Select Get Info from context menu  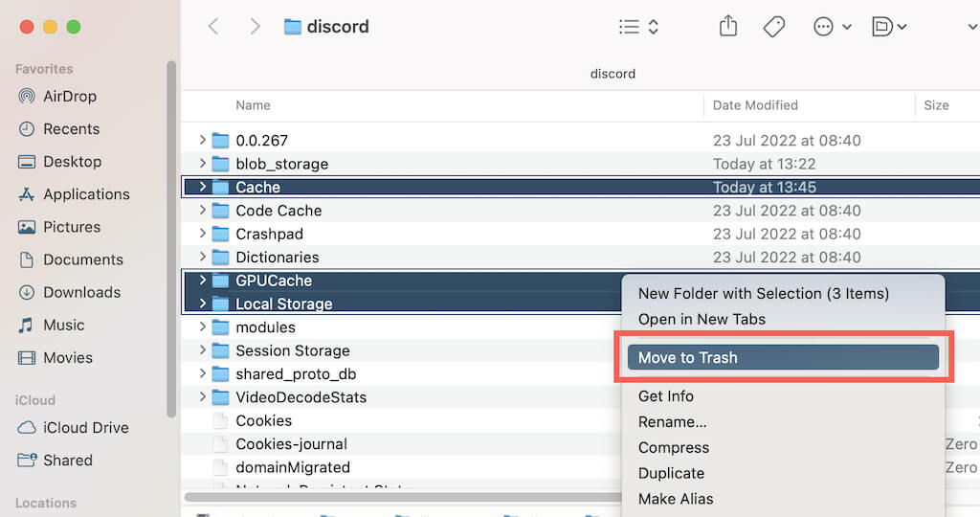click(665, 395)
